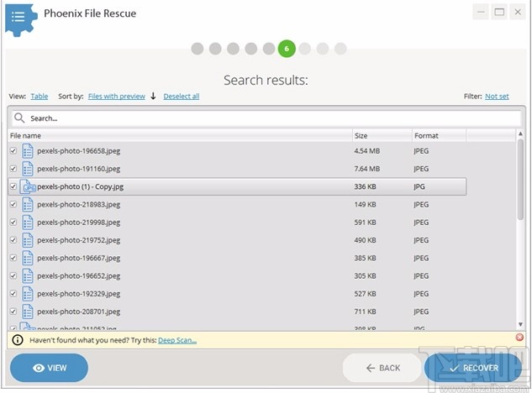Click the file icon for pexels-photo-196667.jpeg
This screenshot has height=393, width=532.
(28, 259)
